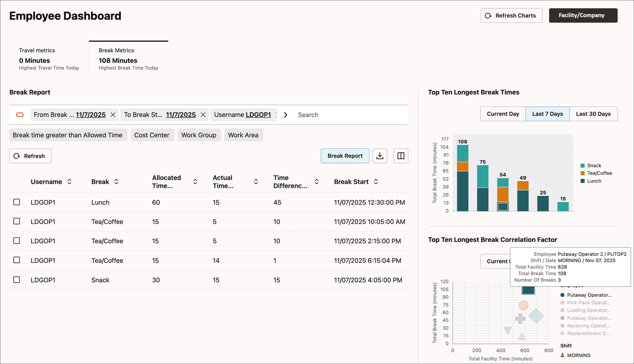Click the Refresh icon in Break Report section

(16, 156)
